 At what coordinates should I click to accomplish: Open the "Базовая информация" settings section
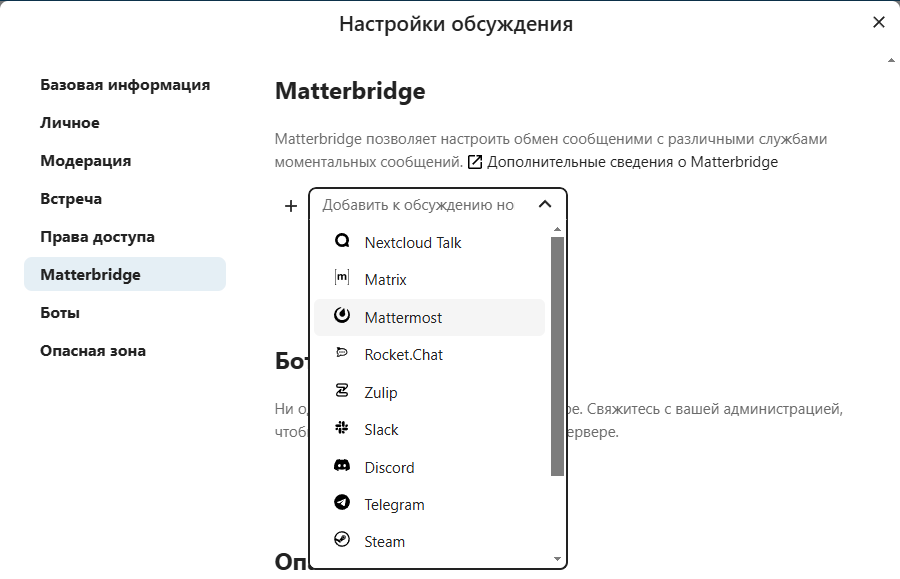125,85
